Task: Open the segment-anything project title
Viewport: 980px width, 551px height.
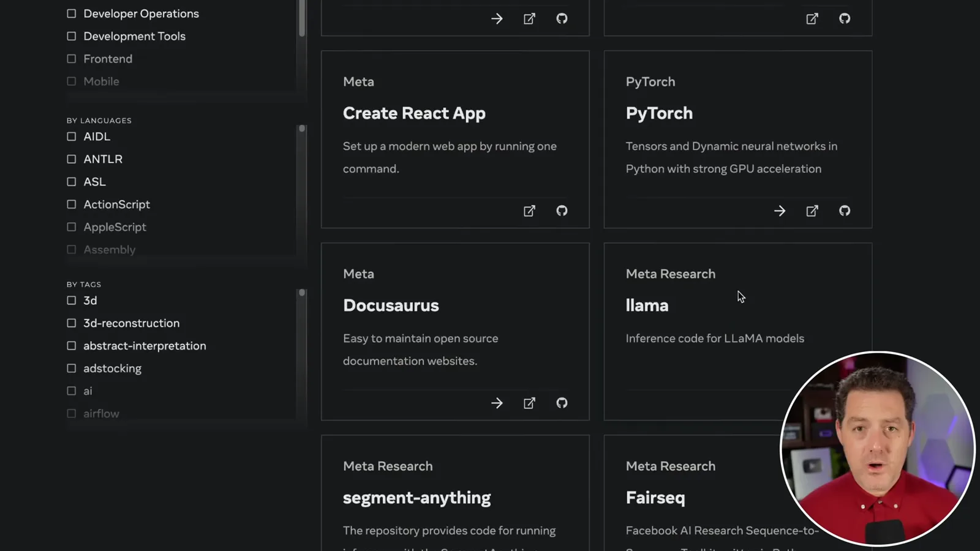Action: [417, 498]
